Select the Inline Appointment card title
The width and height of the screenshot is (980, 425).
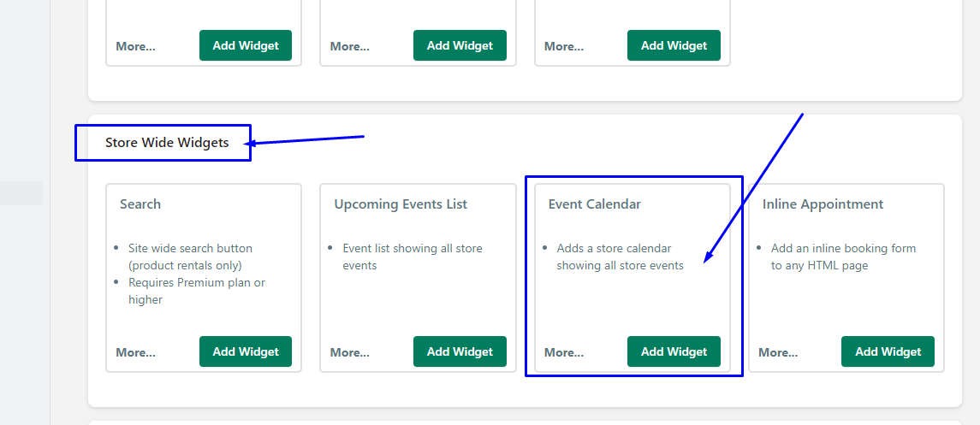tap(823, 204)
